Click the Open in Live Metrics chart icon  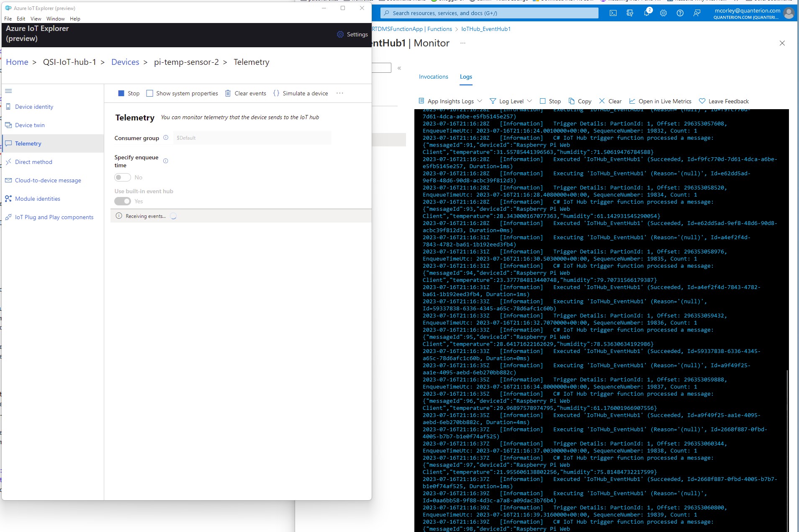click(632, 101)
